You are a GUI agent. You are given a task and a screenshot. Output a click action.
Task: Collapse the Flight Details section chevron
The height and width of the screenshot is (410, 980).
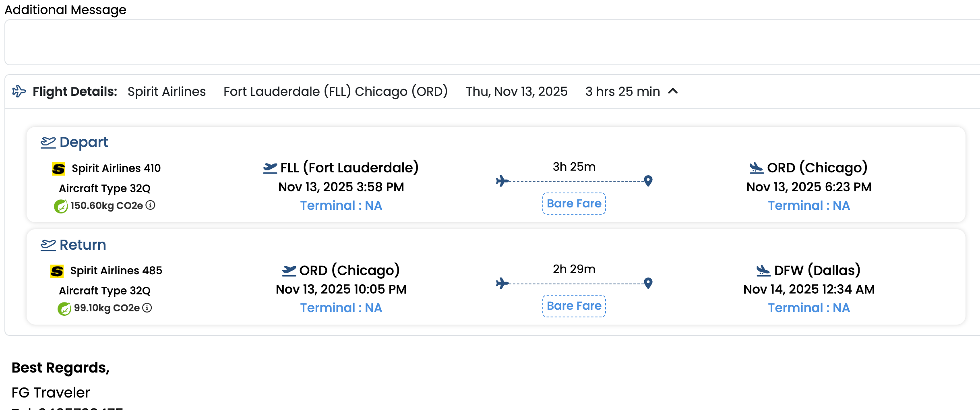click(673, 91)
